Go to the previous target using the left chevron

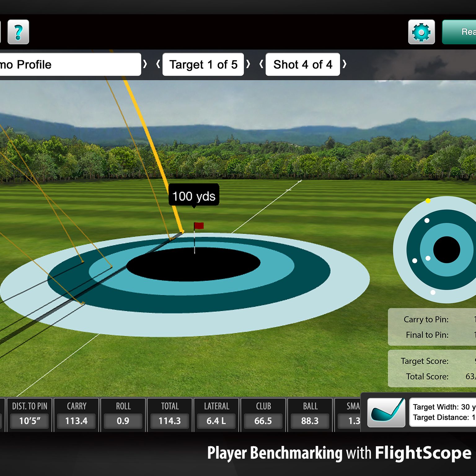click(158, 64)
